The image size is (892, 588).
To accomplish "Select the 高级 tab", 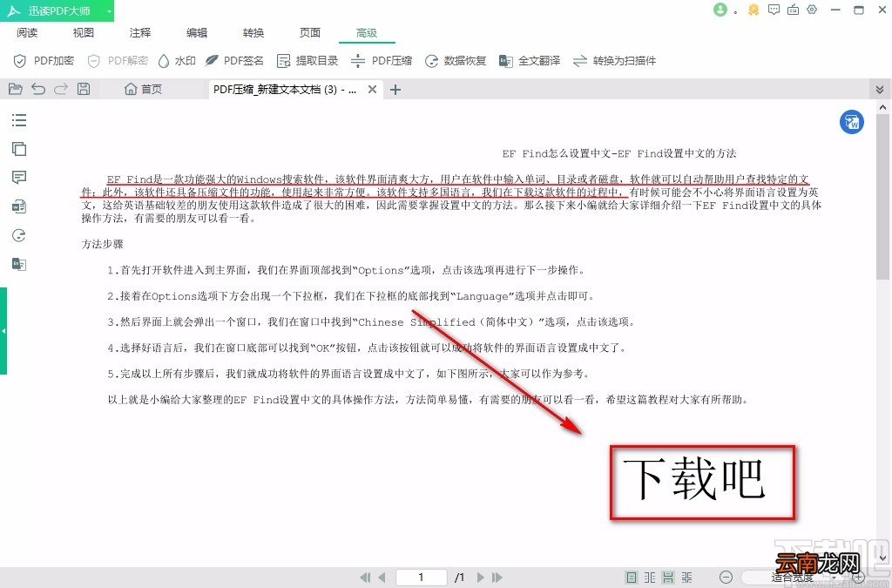I will (367, 33).
